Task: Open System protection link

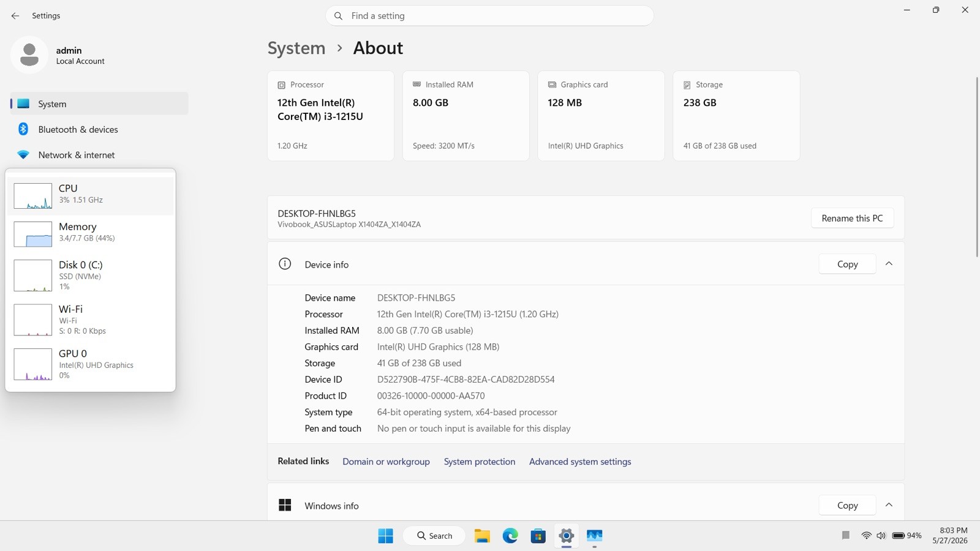Action: [480, 462]
